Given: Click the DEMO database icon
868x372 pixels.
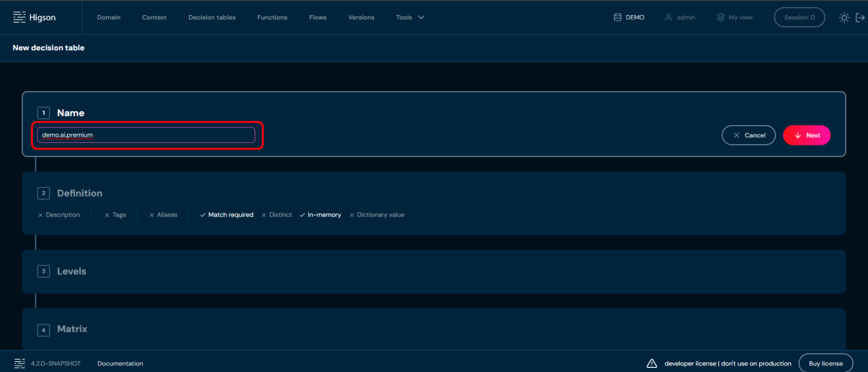Looking at the screenshot, I should [x=617, y=18].
